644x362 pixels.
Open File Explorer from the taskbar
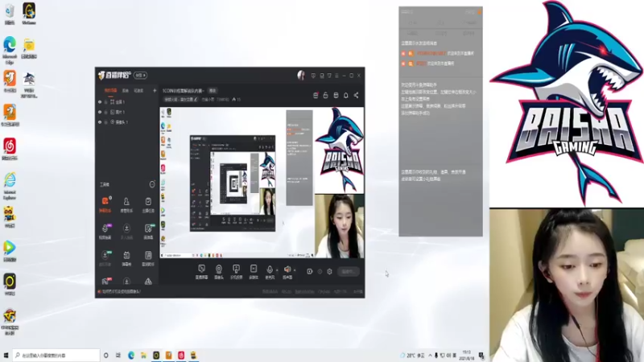[x=143, y=356]
